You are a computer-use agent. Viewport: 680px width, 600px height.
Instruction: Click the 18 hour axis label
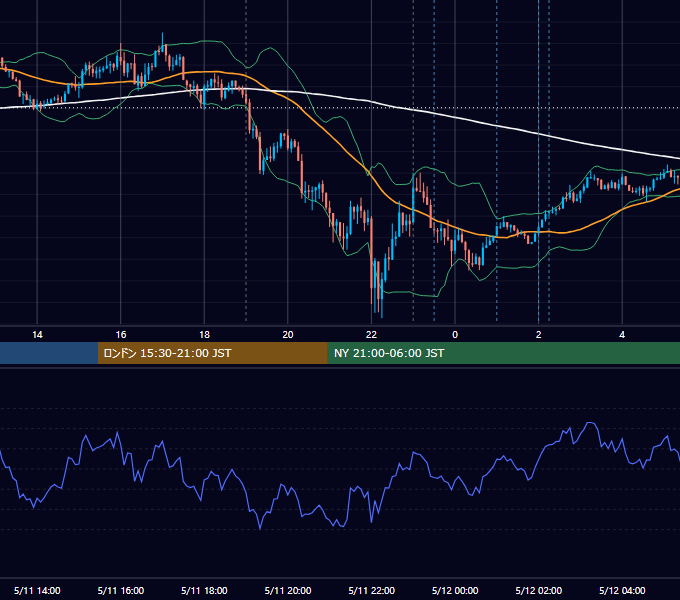click(x=204, y=335)
